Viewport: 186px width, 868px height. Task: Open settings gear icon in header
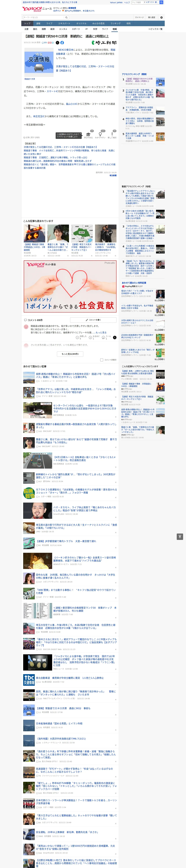161,18
